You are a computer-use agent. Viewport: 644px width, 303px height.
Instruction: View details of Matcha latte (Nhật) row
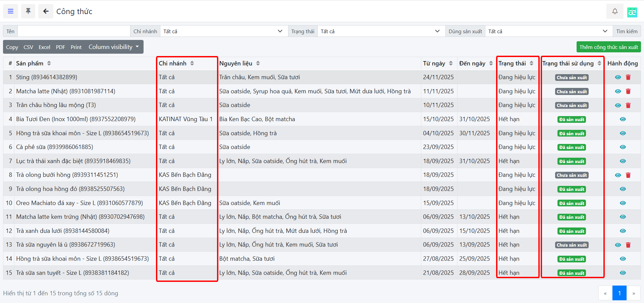tap(618, 91)
